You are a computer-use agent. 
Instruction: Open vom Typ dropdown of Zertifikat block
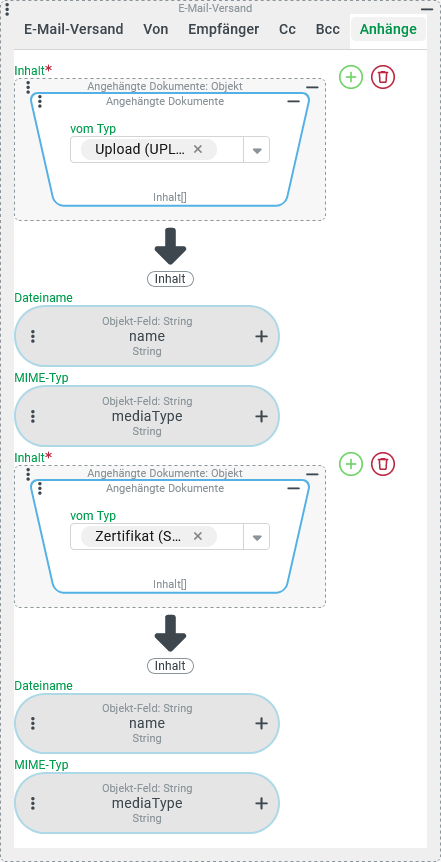257,537
